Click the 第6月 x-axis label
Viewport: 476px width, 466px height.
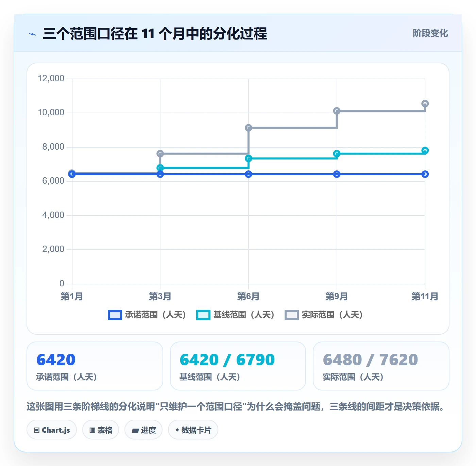click(x=249, y=296)
